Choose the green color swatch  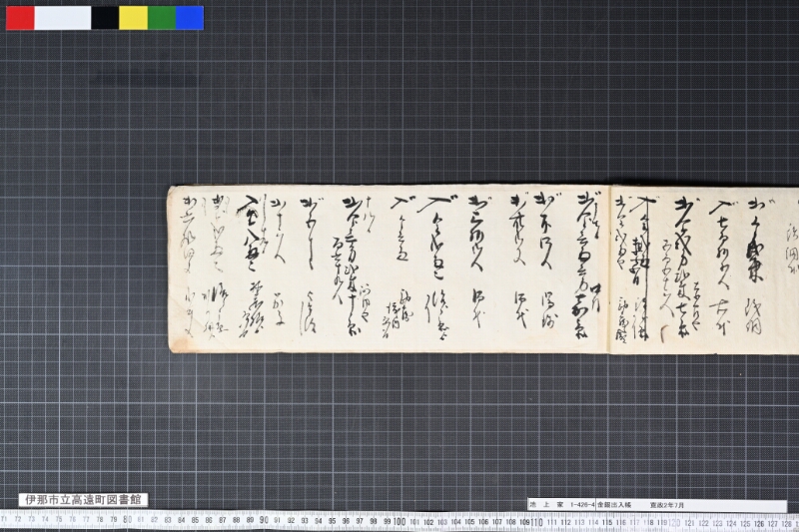click(x=162, y=18)
